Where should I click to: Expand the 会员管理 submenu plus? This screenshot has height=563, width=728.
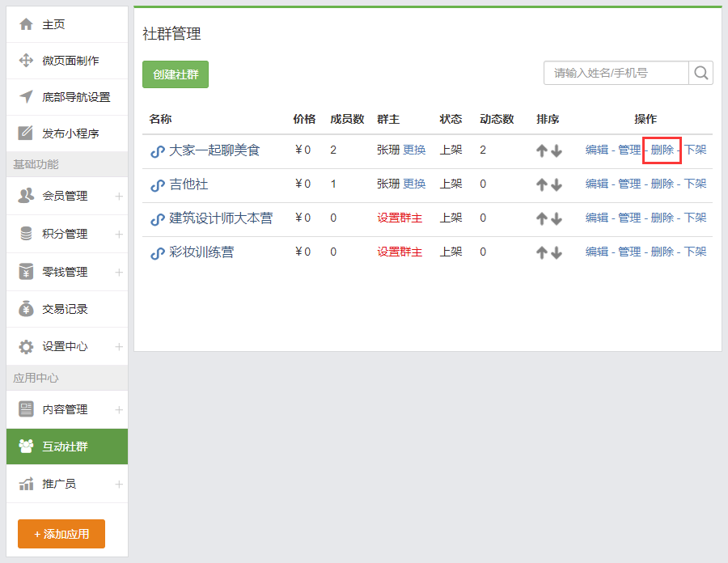[119, 196]
